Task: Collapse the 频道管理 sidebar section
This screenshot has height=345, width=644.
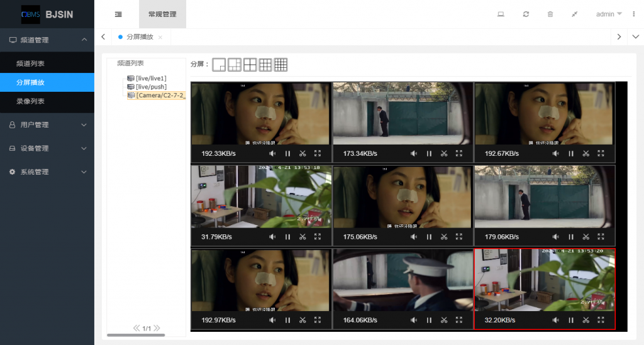Action: click(x=47, y=40)
